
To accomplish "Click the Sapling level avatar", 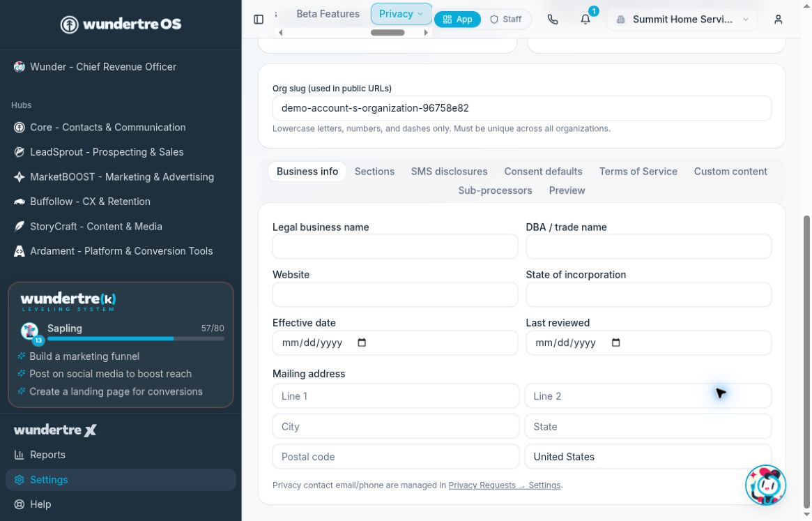I will (30, 332).
